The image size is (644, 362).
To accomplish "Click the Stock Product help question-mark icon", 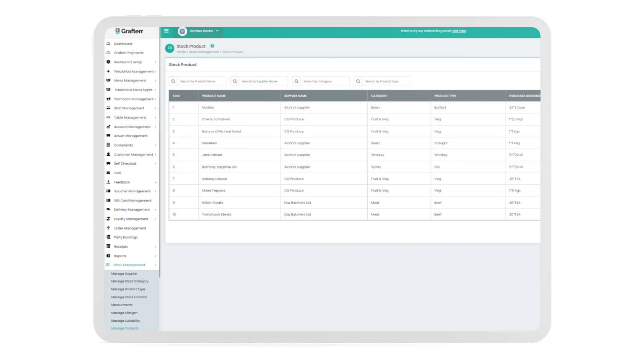I will tap(213, 46).
